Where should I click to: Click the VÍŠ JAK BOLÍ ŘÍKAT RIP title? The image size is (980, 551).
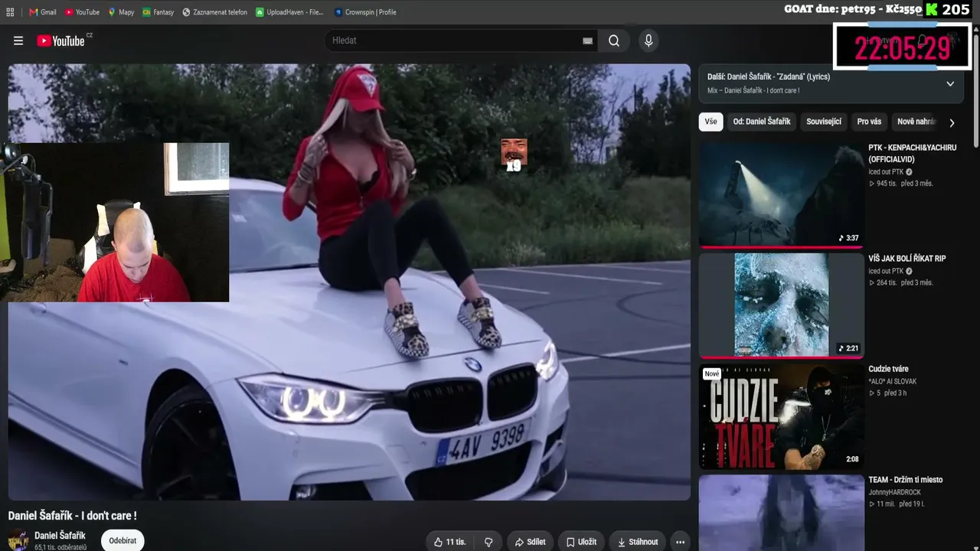pyautogui.click(x=906, y=259)
